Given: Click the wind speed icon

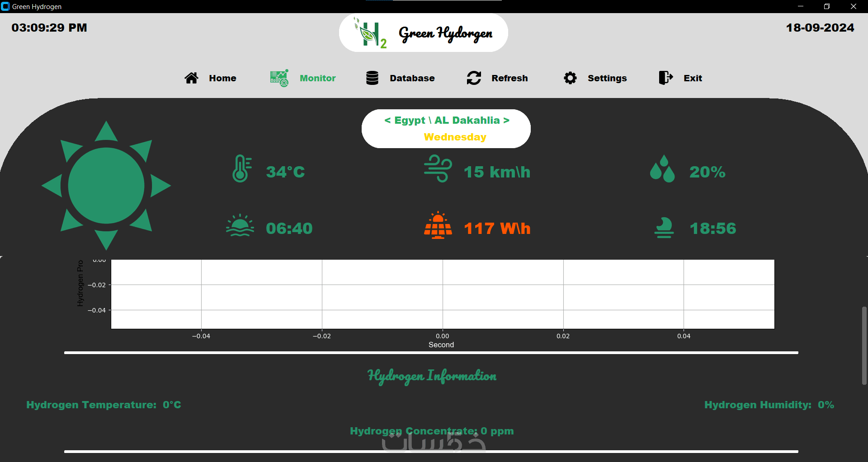Looking at the screenshot, I should point(438,168).
